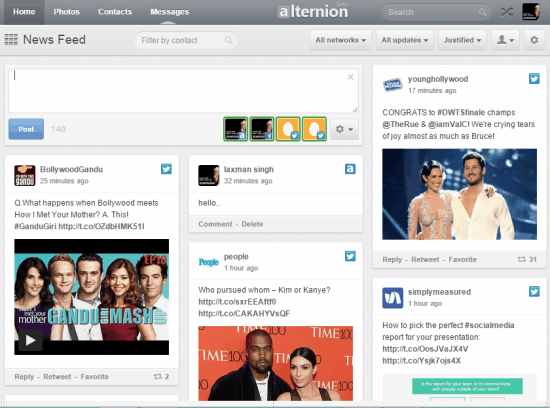Toggle second Twitter egg account for posting
This screenshot has width=550, height=408.
(314, 129)
